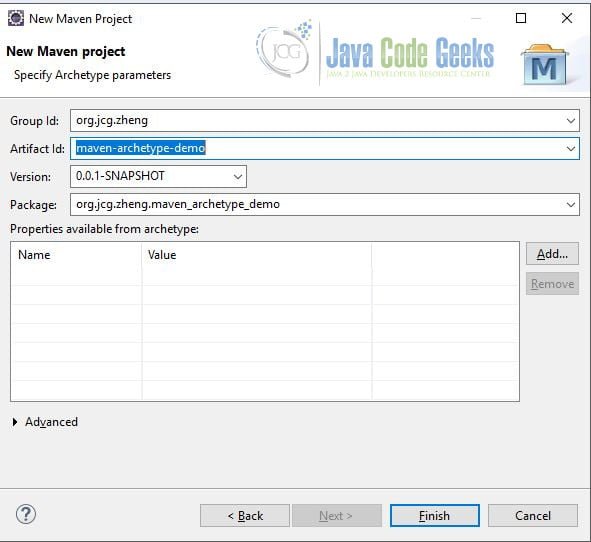
Task: Click the Add... property button
Action: [552, 254]
